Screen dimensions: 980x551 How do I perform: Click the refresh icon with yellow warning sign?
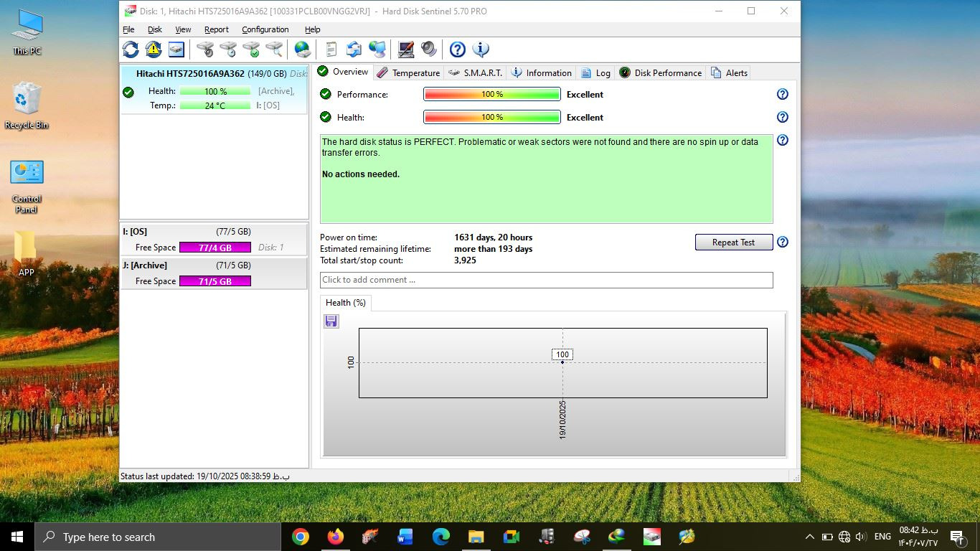point(154,50)
